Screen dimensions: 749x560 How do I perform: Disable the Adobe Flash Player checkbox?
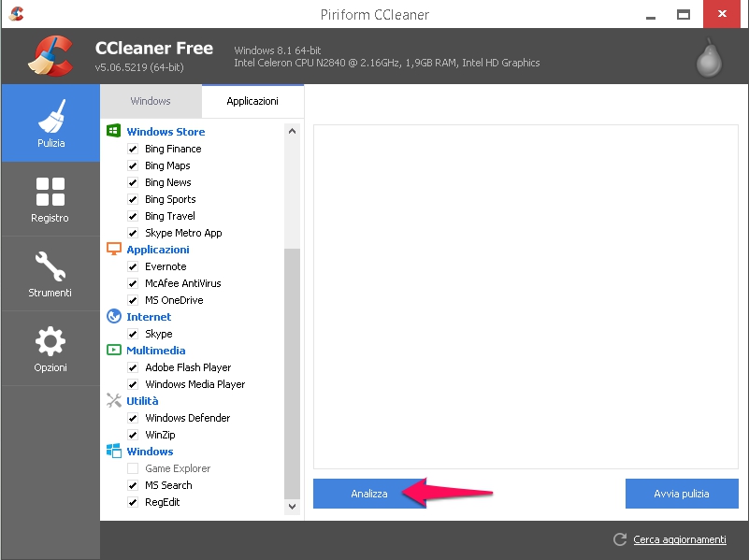pyautogui.click(x=133, y=367)
